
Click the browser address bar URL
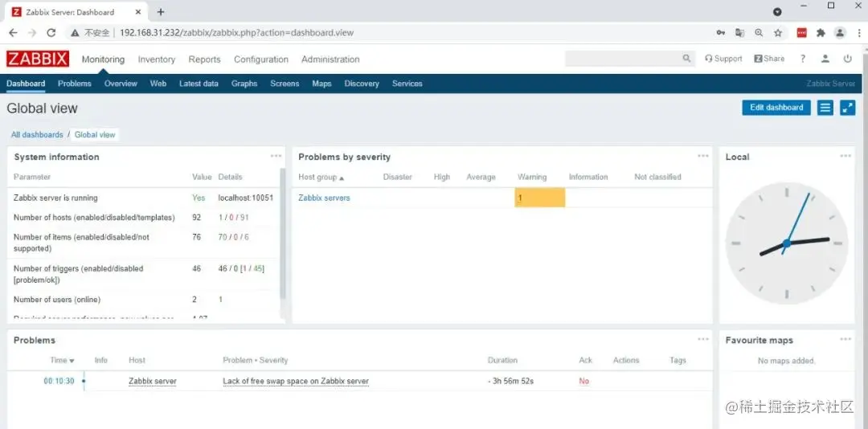tap(236, 33)
